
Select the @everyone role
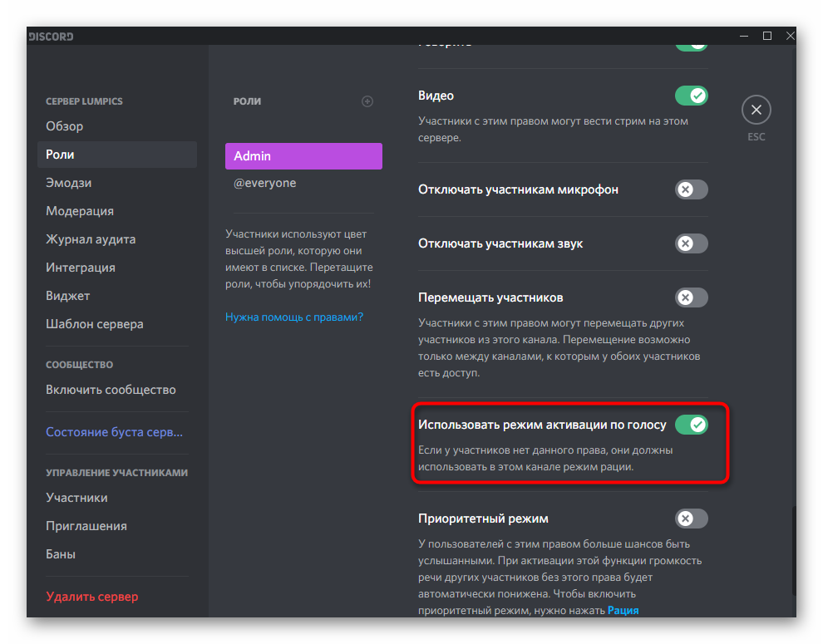265,183
